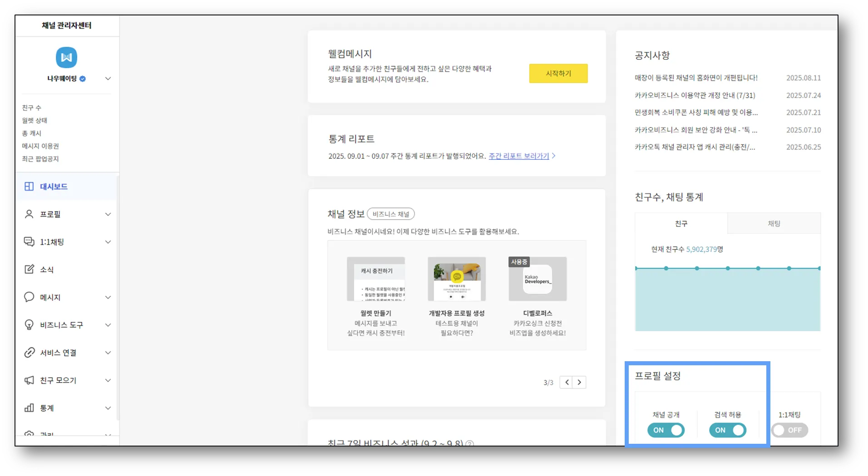The height and width of the screenshot is (476, 868).
Task: Click the 친구 모으기 megaphone icon
Action: (29, 380)
